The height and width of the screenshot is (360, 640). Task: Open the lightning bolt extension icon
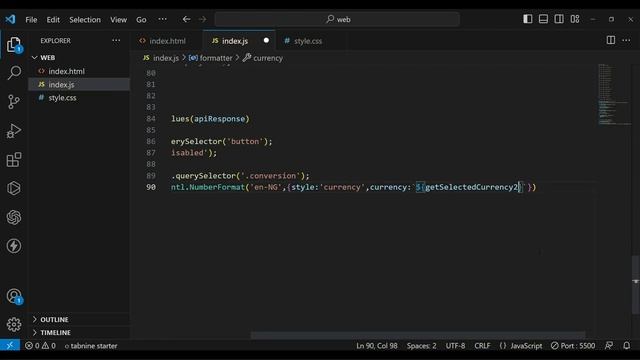coord(14,246)
